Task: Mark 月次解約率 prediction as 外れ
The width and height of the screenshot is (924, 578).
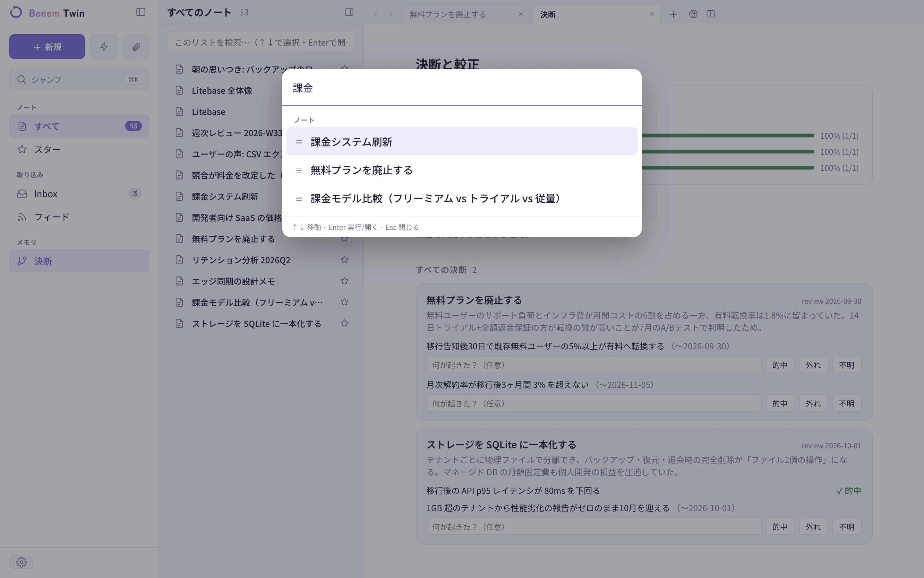Action: point(813,403)
